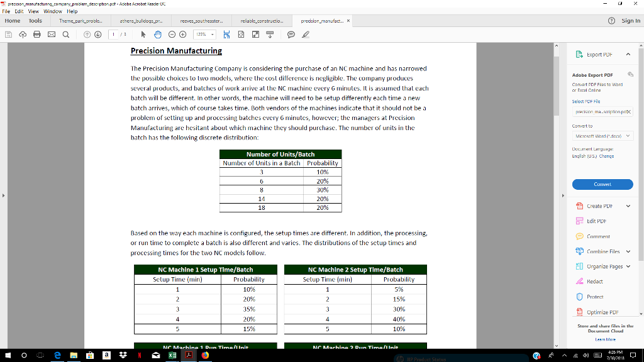Open the View menu
The height and width of the screenshot is (362, 644).
coord(33,11)
